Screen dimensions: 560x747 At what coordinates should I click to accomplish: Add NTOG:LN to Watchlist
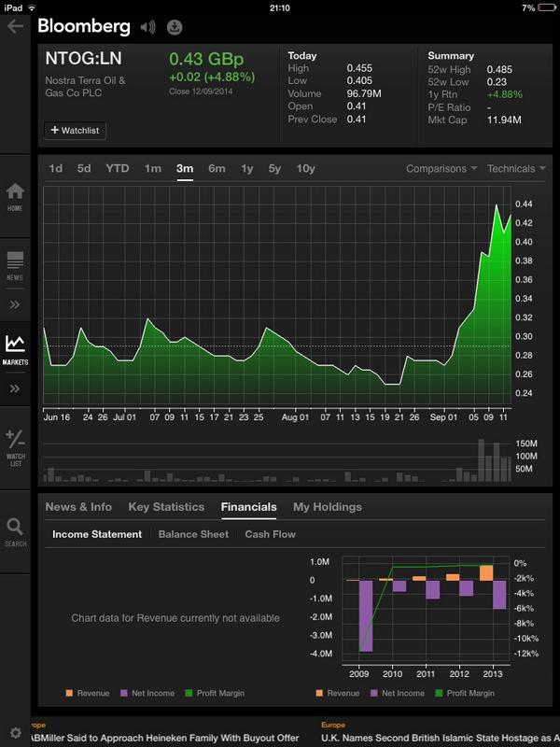point(75,130)
